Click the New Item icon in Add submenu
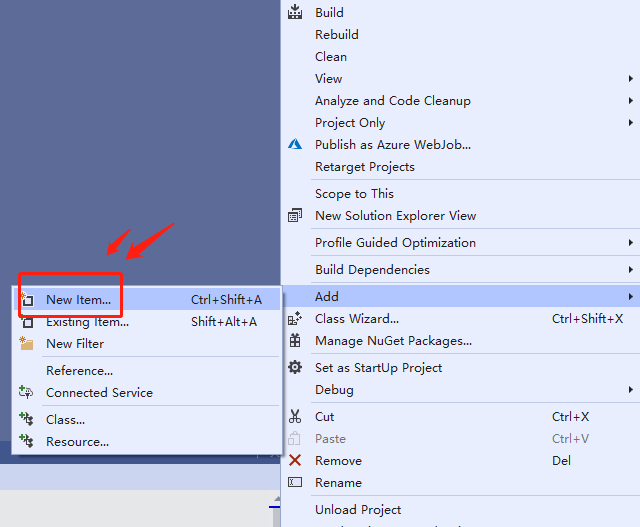The width and height of the screenshot is (640, 527). click(x=27, y=299)
